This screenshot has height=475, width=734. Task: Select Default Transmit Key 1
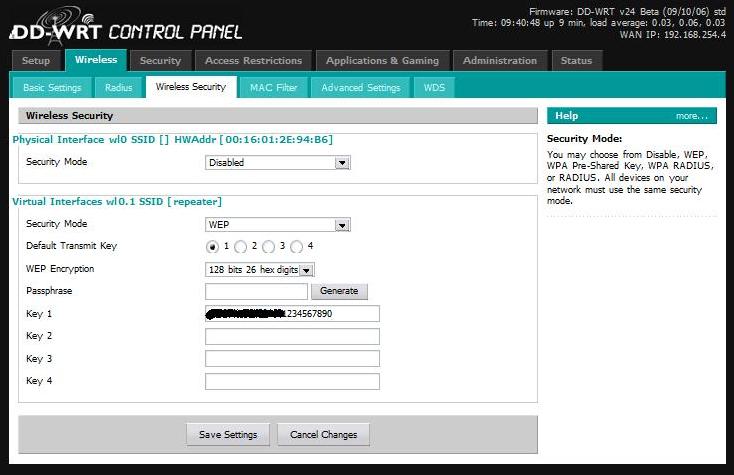(213, 246)
